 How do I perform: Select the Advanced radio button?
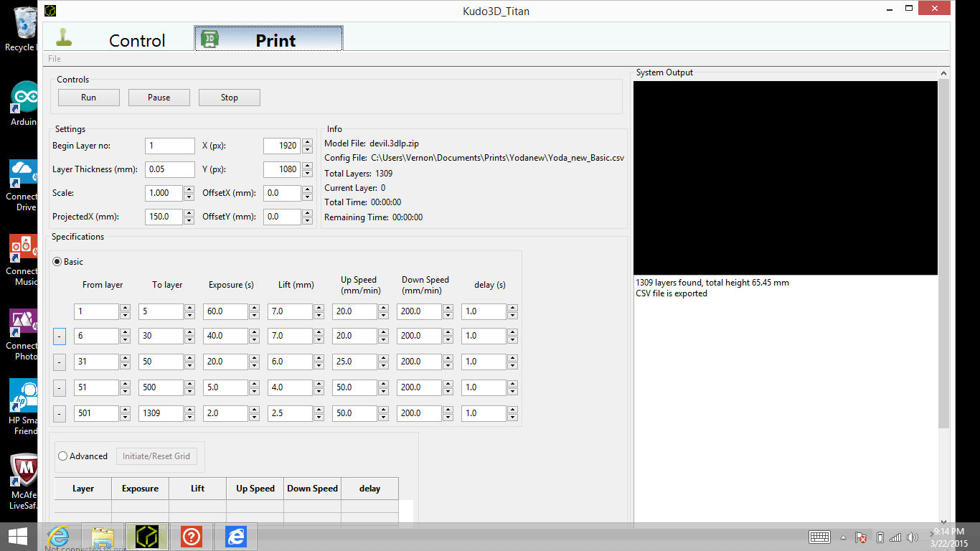tap(63, 456)
